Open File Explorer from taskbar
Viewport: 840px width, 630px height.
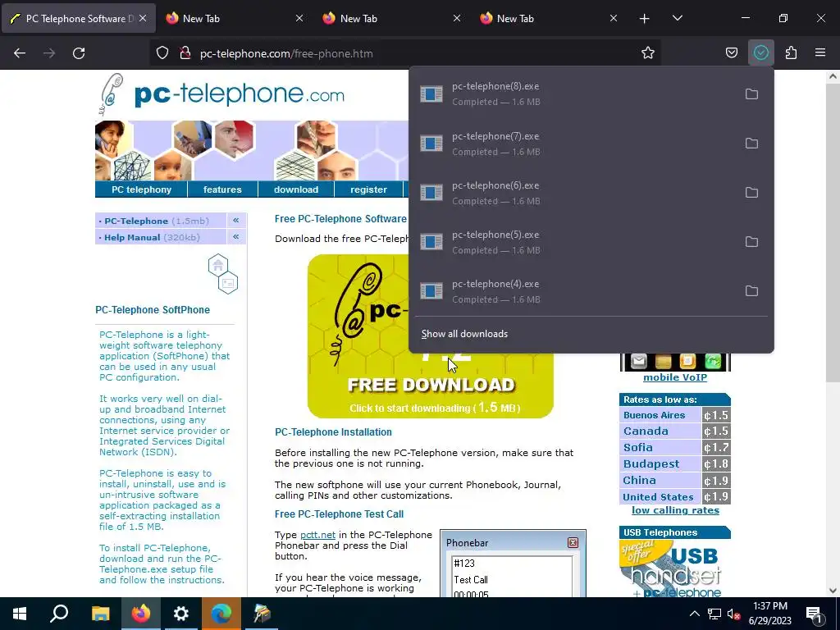pyautogui.click(x=100, y=614)
